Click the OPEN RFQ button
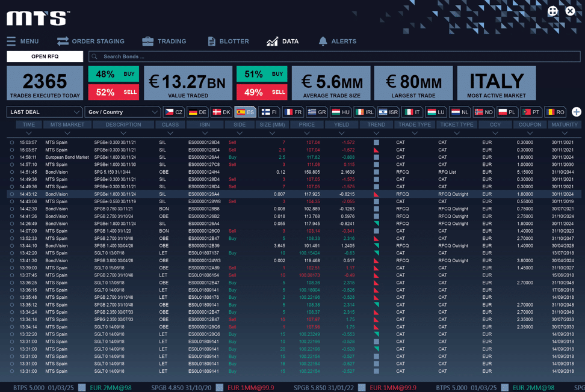This screenshot has height=392, width=585. [x=45, y=57]
